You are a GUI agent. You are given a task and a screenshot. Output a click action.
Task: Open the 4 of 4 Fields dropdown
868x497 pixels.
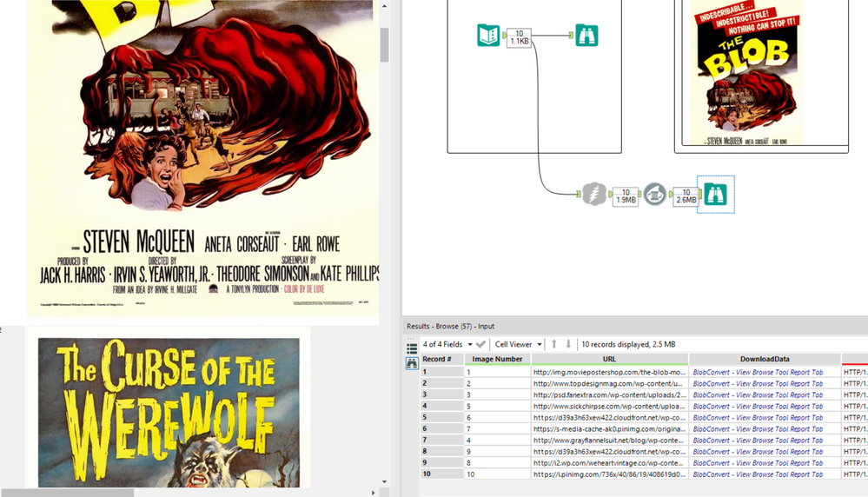pyautogui.click(x=447, y=344)
